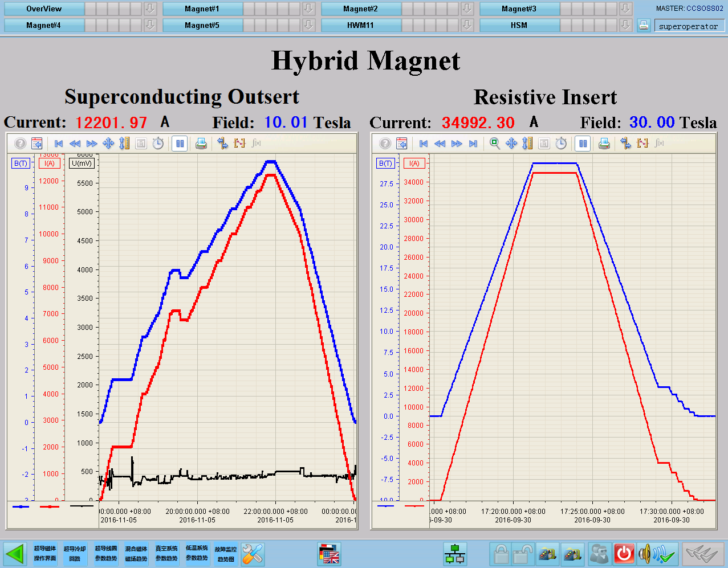Click the green back arrow in bottom bar
The height and width of the screenshot is (568, 728).
coord(15,554)
